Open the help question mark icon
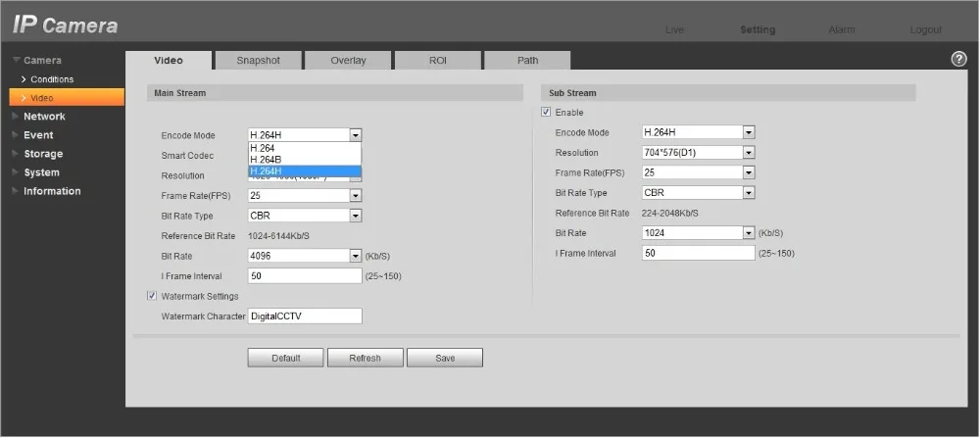Viewport: 980px width, 438px height. coord(958,59)
